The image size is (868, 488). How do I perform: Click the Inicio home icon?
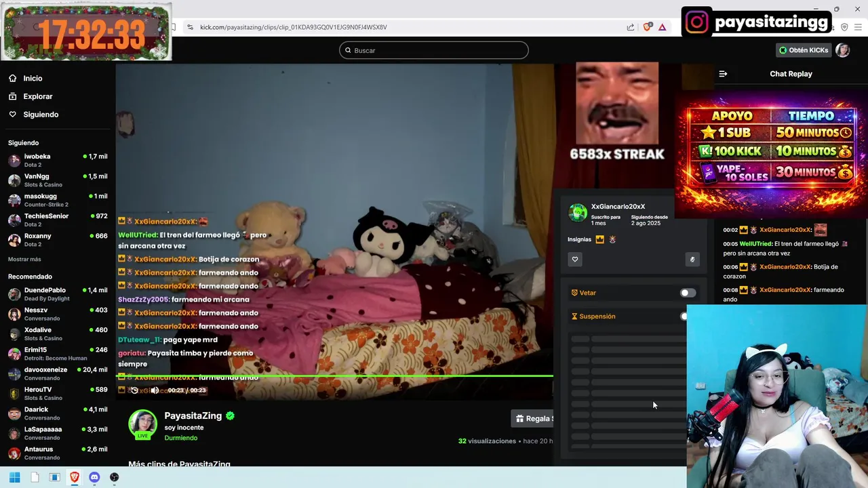point(13,79)
